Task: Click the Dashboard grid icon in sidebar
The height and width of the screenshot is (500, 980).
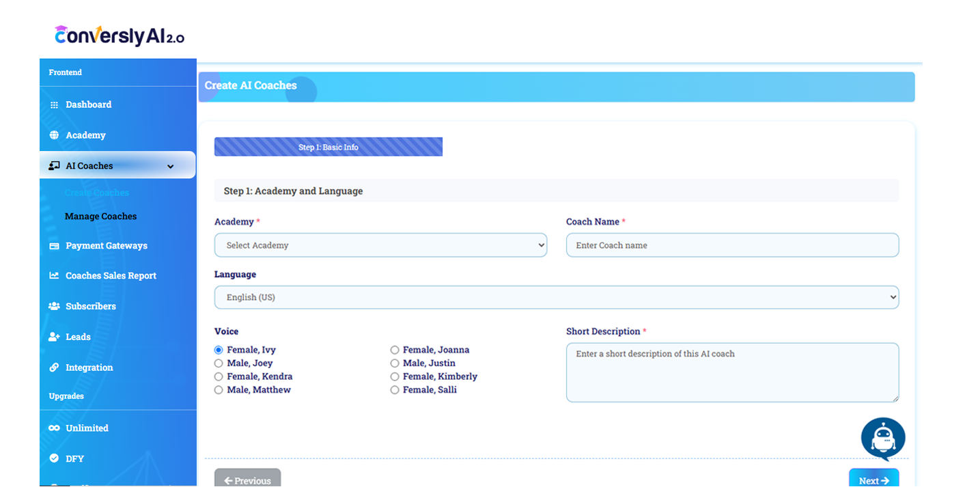Action: [x=54, y=105]
